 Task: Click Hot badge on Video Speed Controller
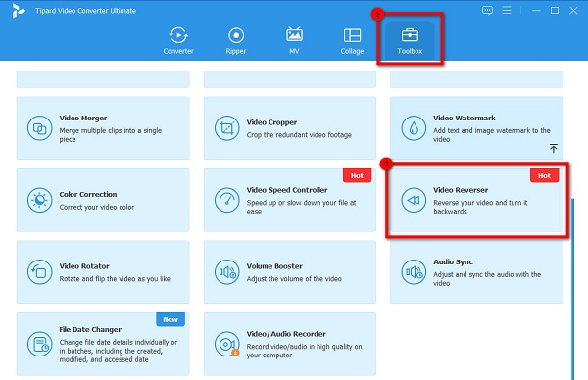(357, 175)
